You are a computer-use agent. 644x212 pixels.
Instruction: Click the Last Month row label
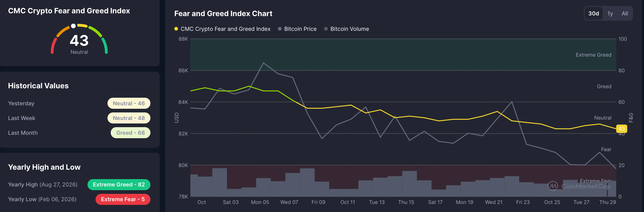(23, 133)
